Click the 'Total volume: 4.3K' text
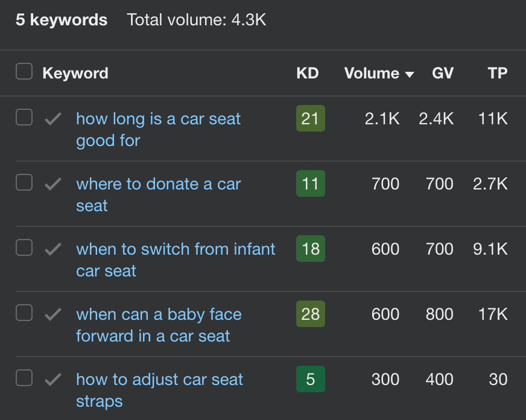Screen dimensions: 526x420 tap(196, 20)
